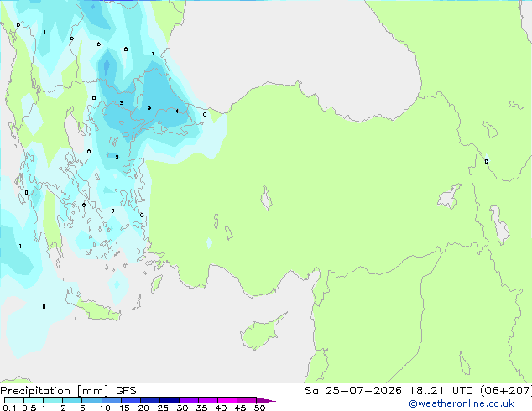Click the 1–2 mm legend color swatch
Viewport: 532px width, 411px height.
pyautogui.click(x=53, y=400)
